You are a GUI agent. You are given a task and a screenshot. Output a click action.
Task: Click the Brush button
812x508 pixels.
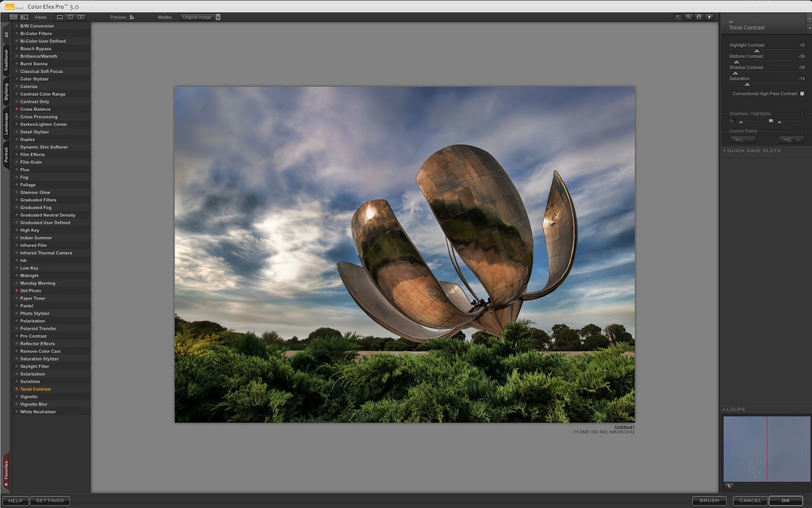coord(709,501)
